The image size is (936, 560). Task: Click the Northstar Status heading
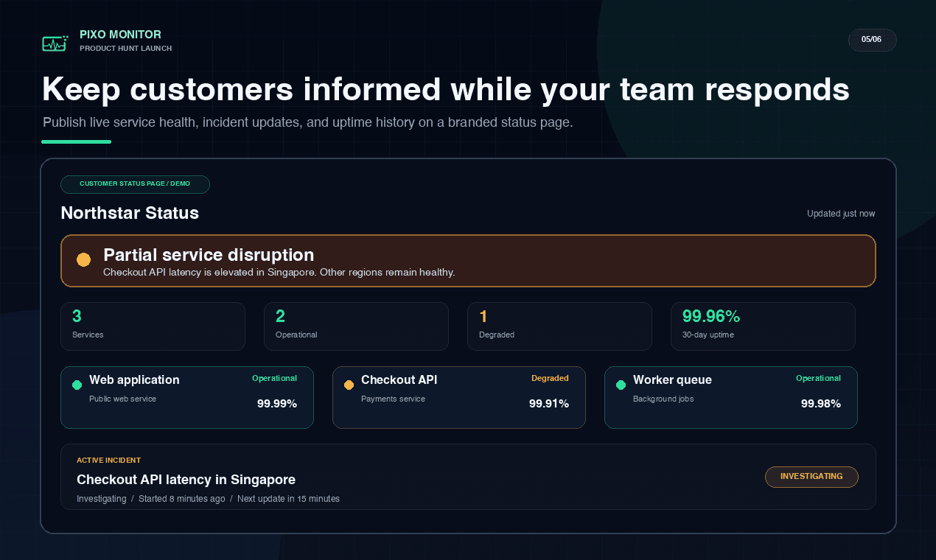tap(130, 213)
